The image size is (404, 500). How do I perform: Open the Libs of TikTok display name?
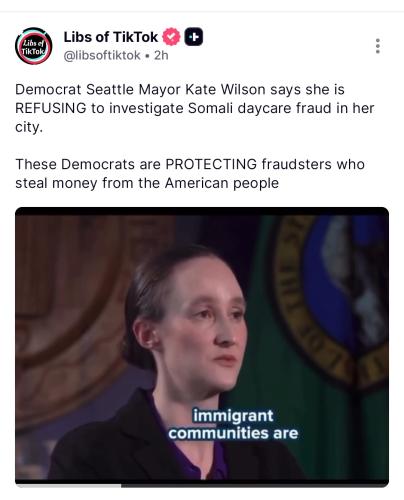[111, 37]
